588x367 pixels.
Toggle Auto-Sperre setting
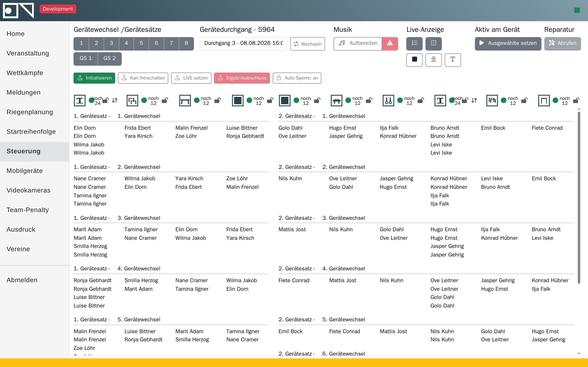click(x=297, y=78)
